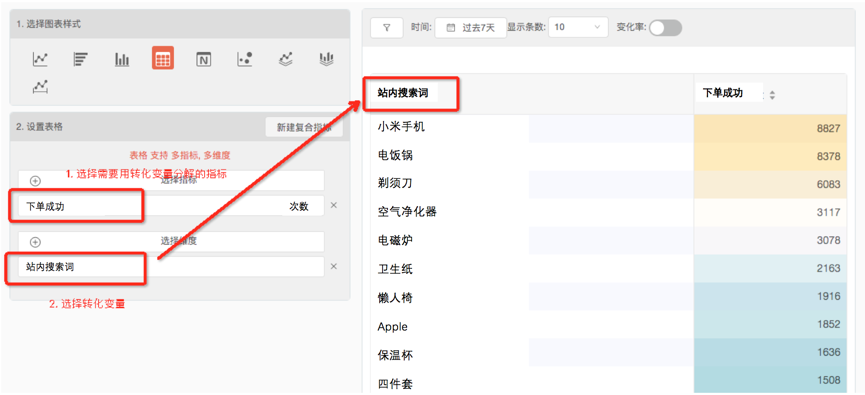
Task: Select the vertical bar chart icon
Action: [x=122, y=59]
